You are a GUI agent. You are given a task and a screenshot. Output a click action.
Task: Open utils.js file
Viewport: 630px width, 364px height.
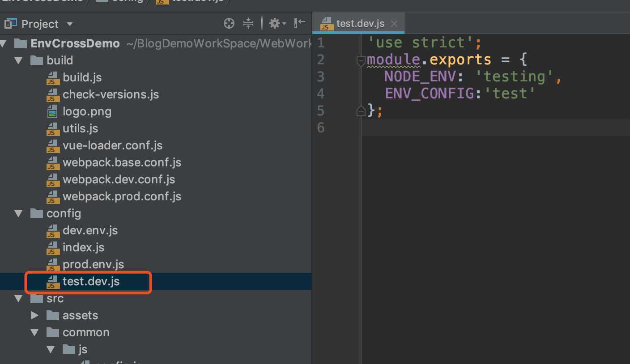pos(80,128)
